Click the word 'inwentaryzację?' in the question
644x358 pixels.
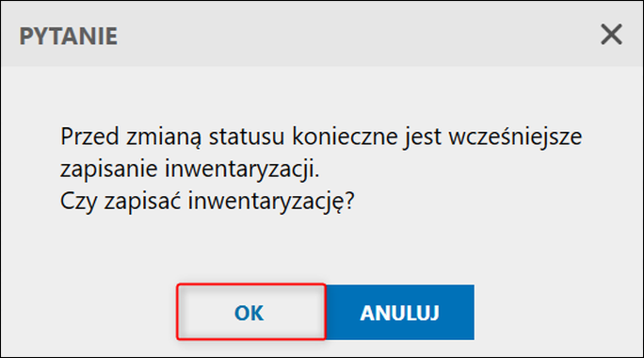(271, 202)
